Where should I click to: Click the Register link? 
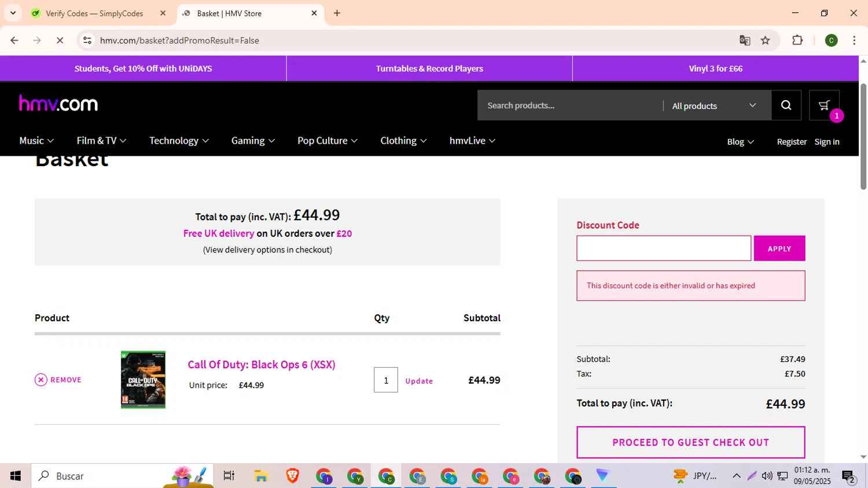[x=792, y=142]
